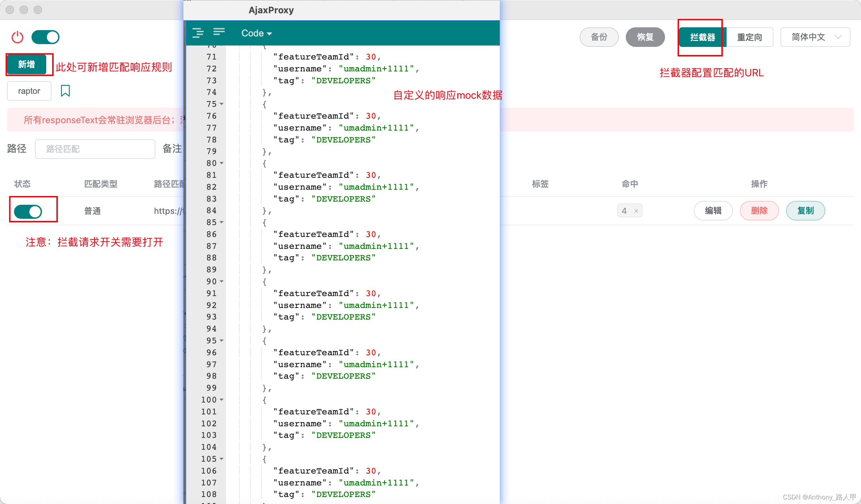861x504 pixels.
Task: Collapse the object at line 100
Action: pos(222,400)
